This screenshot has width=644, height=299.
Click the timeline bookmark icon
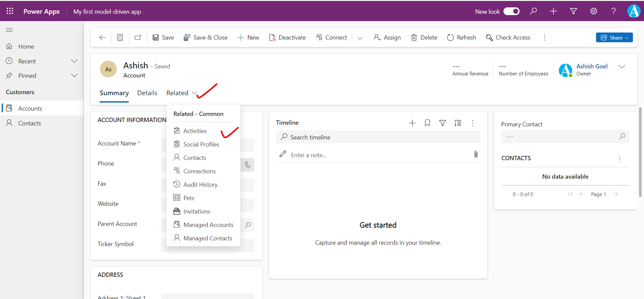tap(427, 123)
